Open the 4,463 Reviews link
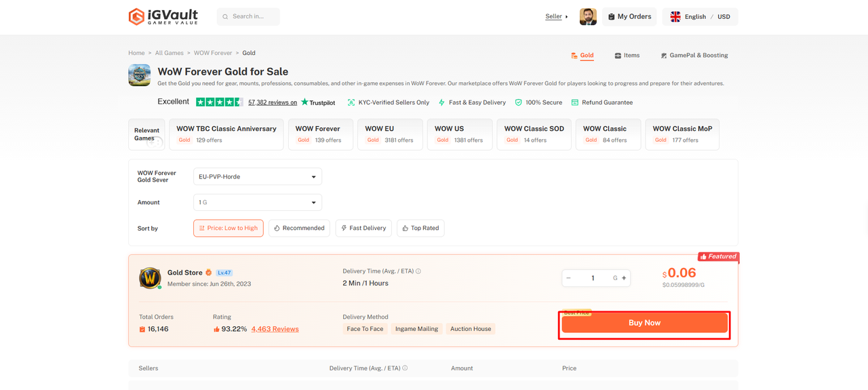 tap(275, 329)
